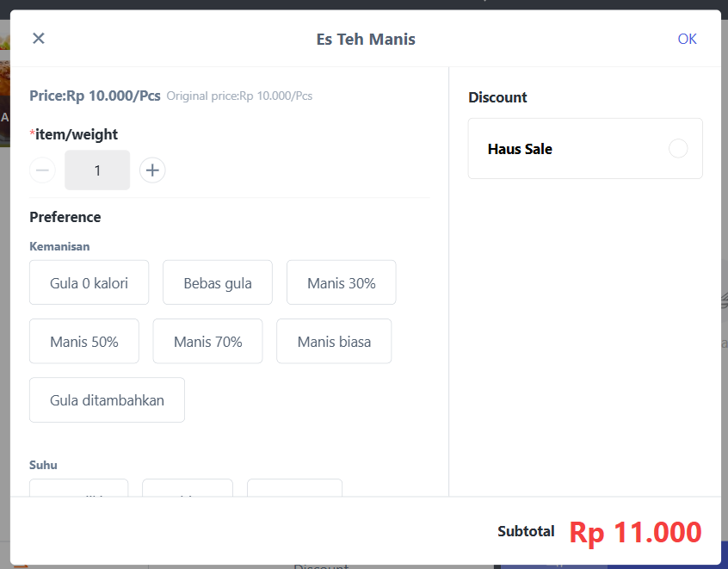
Task: Select Manis 50% sweetness level
Action: 84,341
